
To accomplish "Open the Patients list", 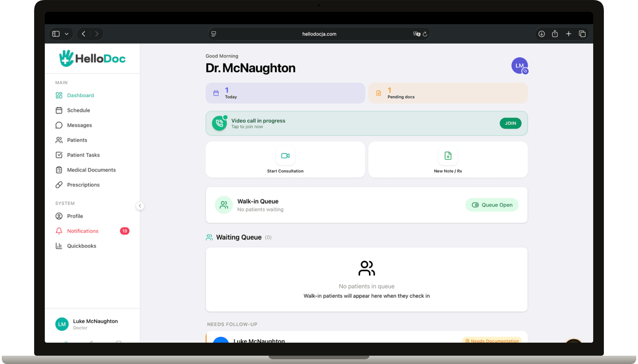I will (x=92, y=140).
